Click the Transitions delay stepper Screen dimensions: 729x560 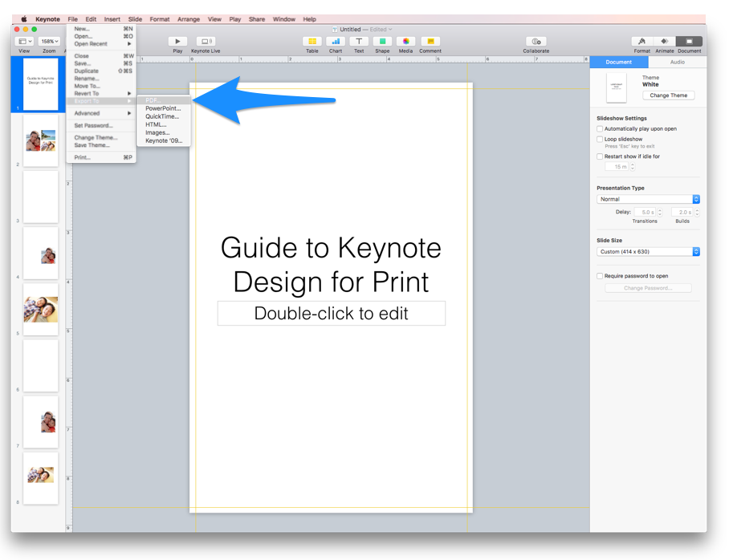tap(660, 213)
